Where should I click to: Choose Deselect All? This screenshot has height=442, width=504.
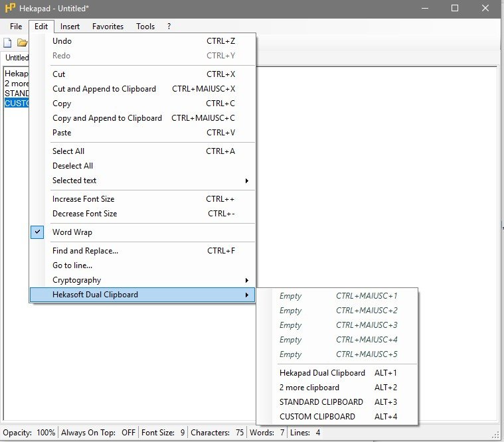143,166
